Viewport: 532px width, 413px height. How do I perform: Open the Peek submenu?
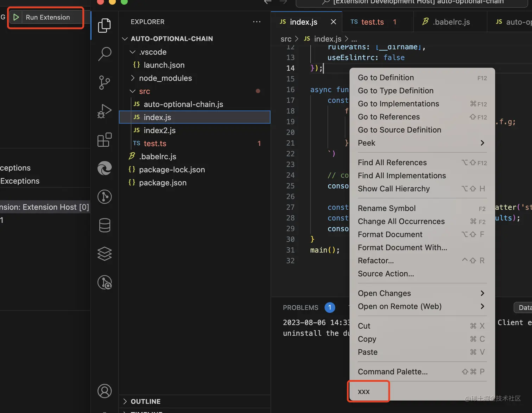pos(422,143)
